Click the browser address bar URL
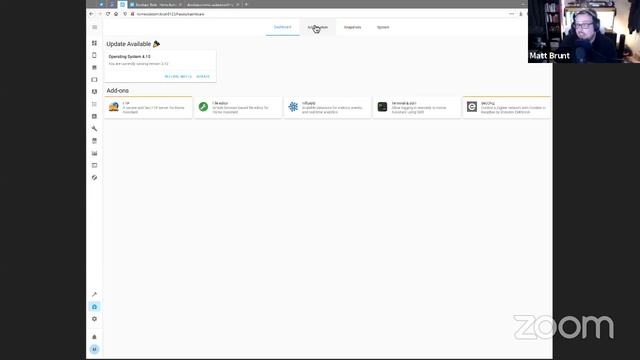 tap(170, 14)
